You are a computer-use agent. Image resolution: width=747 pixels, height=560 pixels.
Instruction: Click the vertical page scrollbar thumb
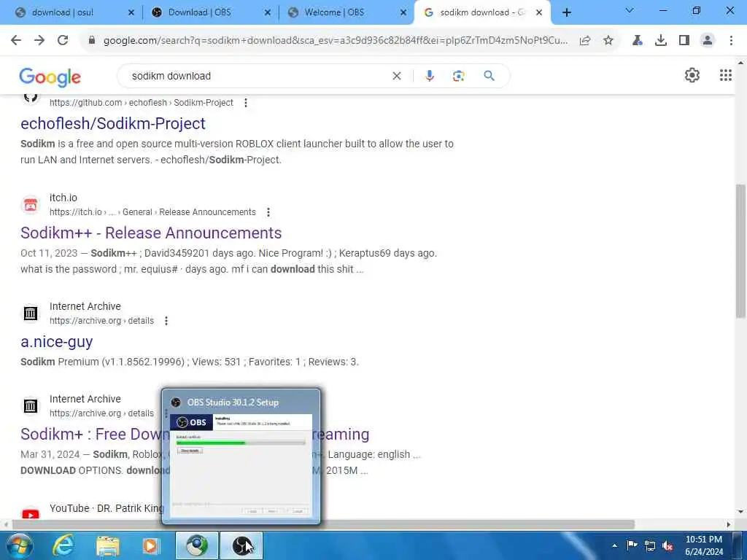click(x=740, y=251)
